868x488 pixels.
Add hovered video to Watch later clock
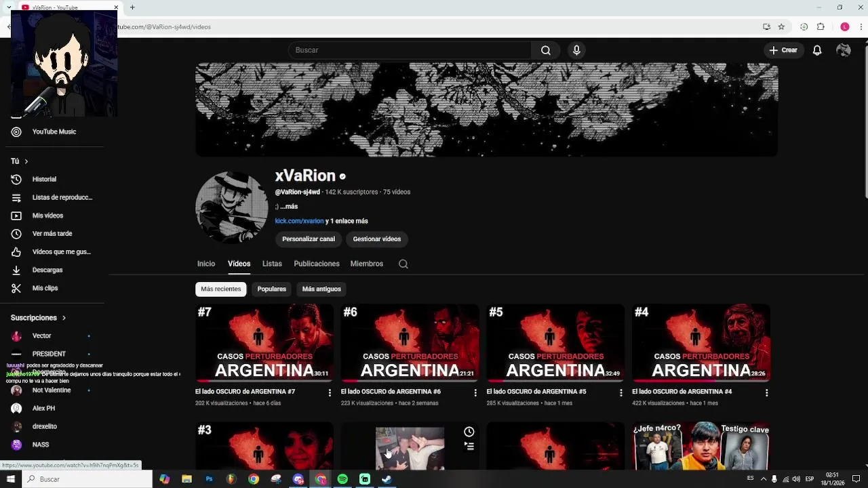(x=469, y=432)
